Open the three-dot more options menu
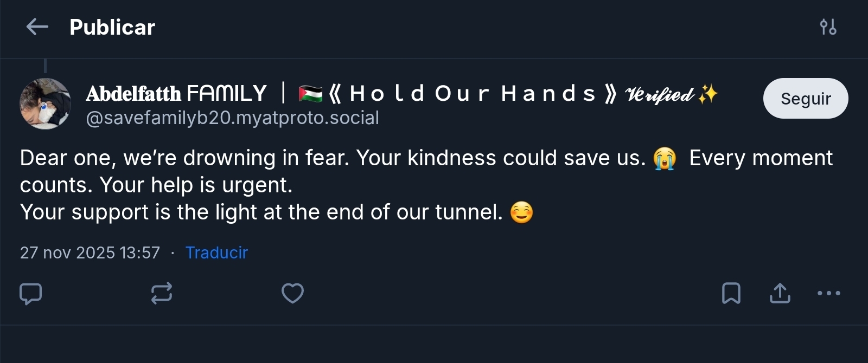This screenshot has width=868, height=363. (828, 294)
